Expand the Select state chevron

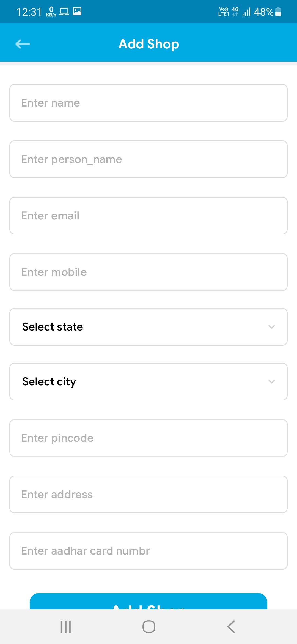[x=272, y=327]
